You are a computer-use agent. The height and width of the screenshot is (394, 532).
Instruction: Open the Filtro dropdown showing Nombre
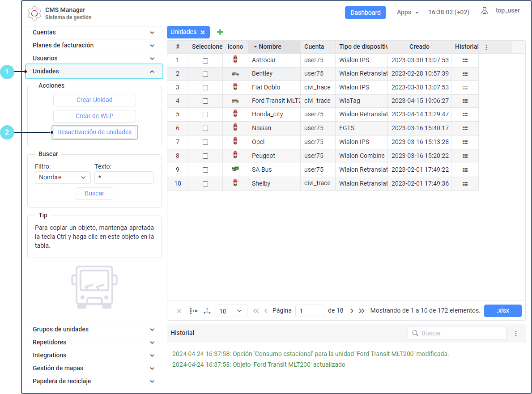click(62, 178)
